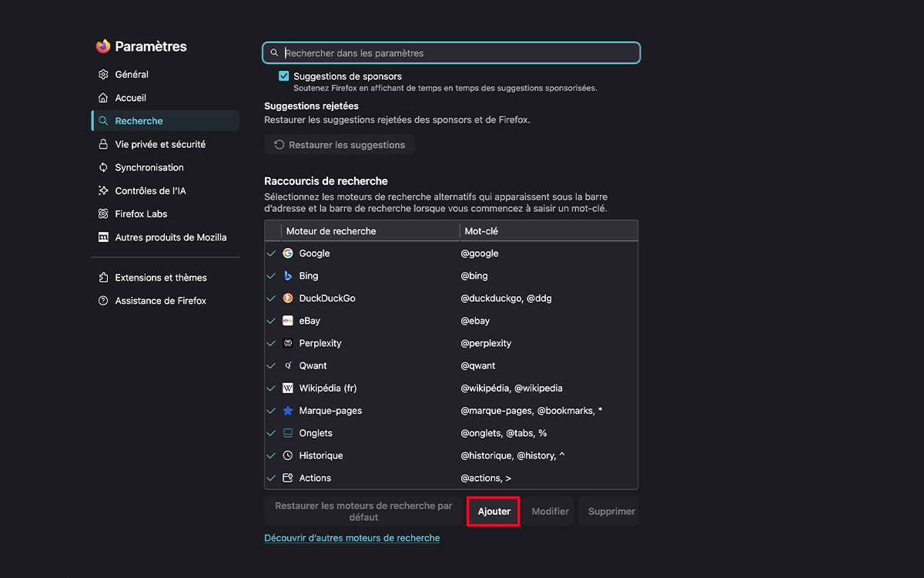This screenshot has height=578, width=924.
Task: Click the Contrôles de l'IA sparkle icon
Action: pyautogui.click(x=103, y=190)
